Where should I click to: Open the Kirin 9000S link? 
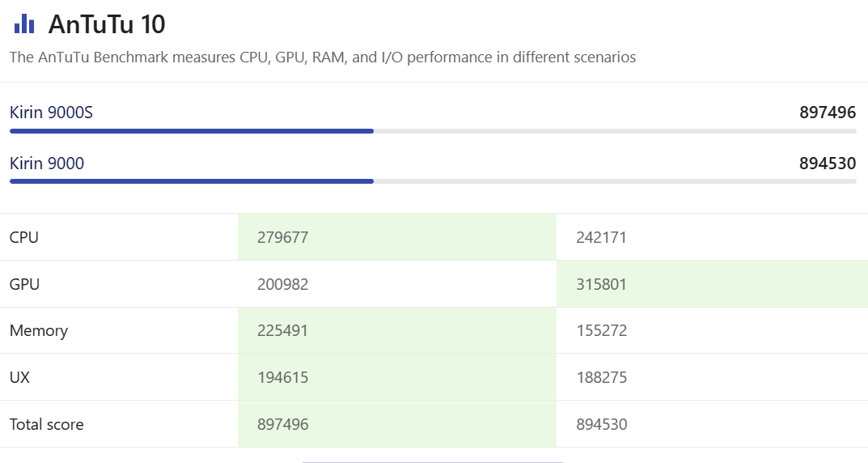point(51,113)
